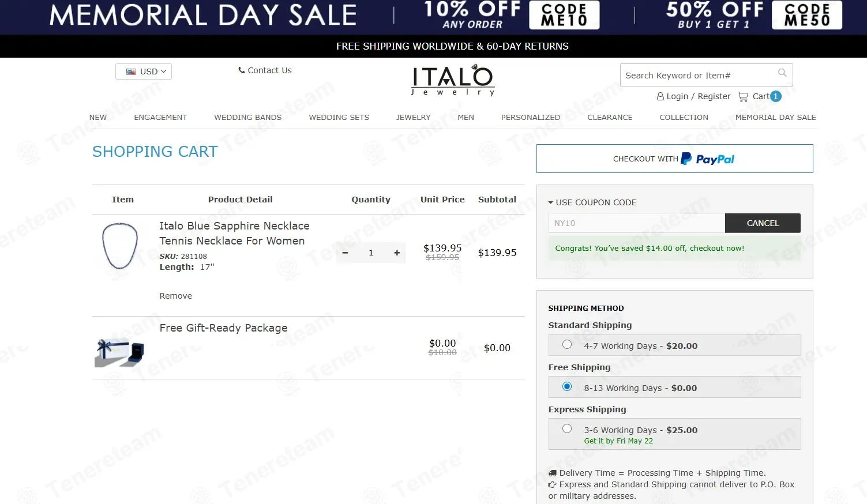
Task: Open the Men menu
Action: tap(466, 117)
